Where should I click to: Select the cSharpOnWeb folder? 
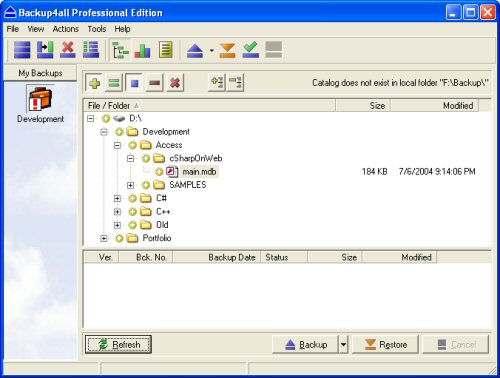(196, 158)
